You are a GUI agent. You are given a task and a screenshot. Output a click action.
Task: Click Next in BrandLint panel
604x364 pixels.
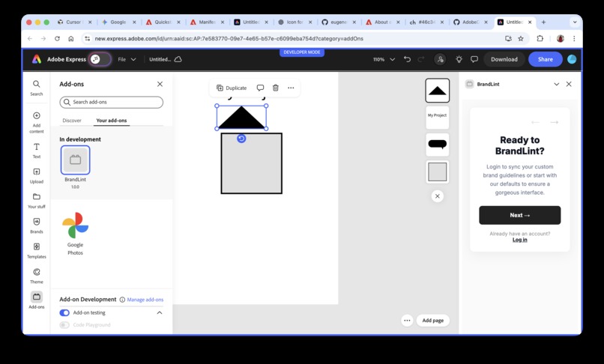point(519,215)
